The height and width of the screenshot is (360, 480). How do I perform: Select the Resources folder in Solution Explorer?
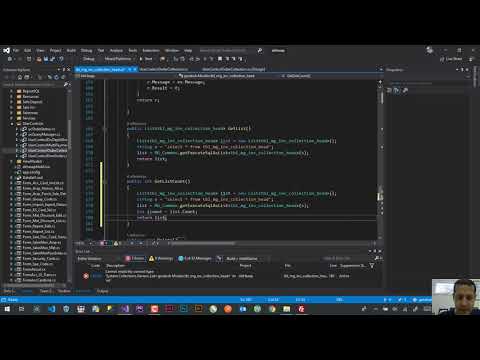(x=31, y=96)
